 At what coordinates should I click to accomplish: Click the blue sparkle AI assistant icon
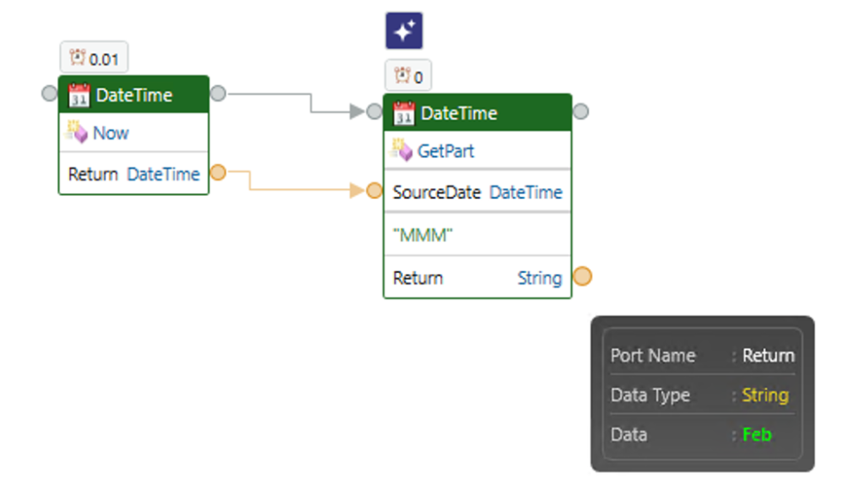pos(404,30)
